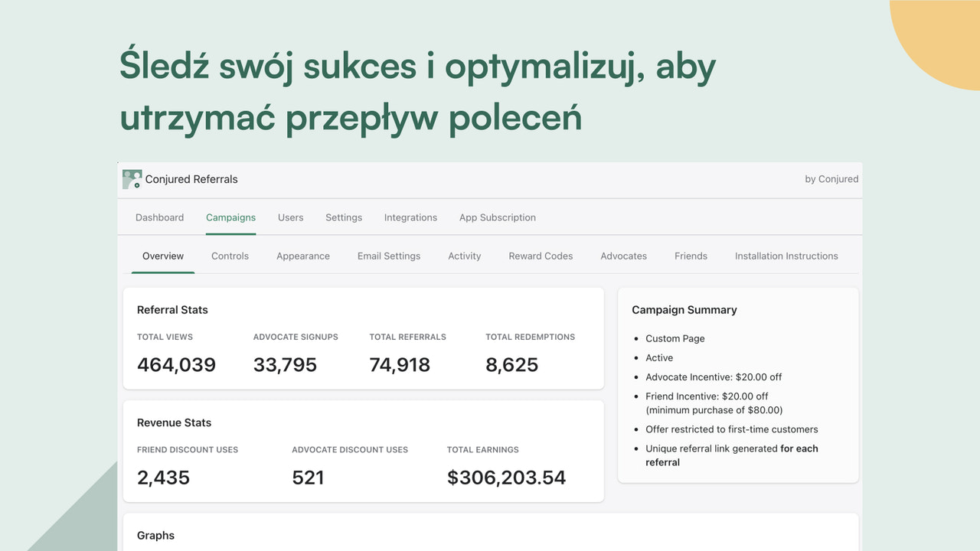Image resolution: width=980 pixels, height=551 pixels.
Task: Click the total views value 464,039
Action: (176, 365)
